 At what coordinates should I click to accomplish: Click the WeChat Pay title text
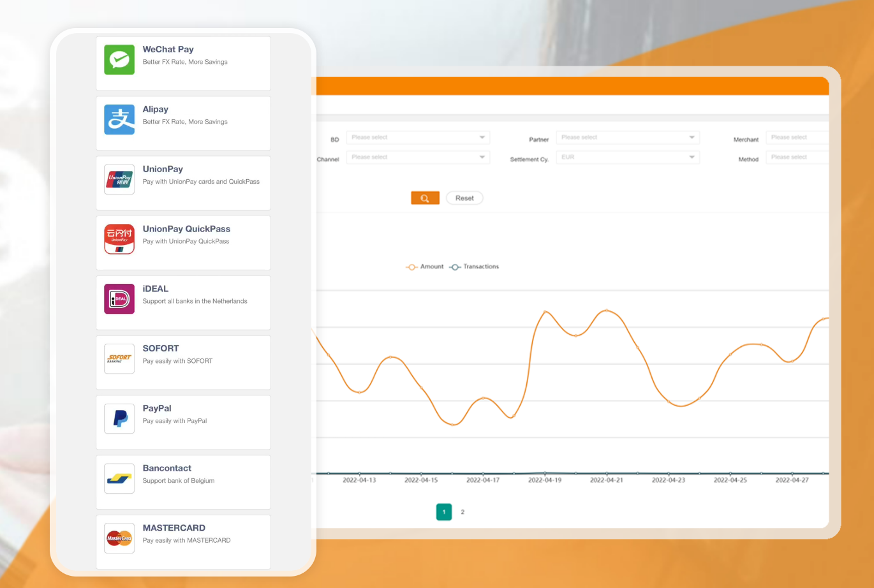click(168, 49)
